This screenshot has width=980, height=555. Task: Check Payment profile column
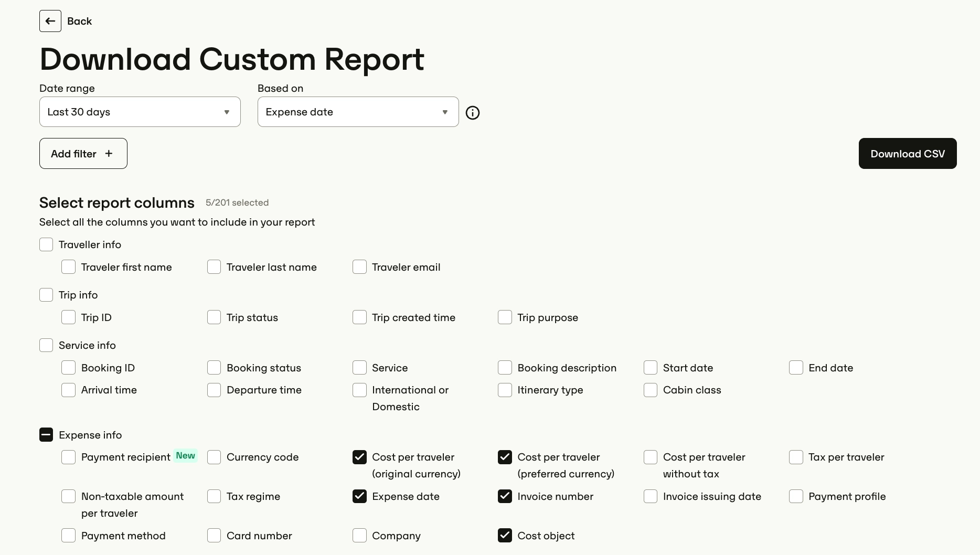click(796, 496)
